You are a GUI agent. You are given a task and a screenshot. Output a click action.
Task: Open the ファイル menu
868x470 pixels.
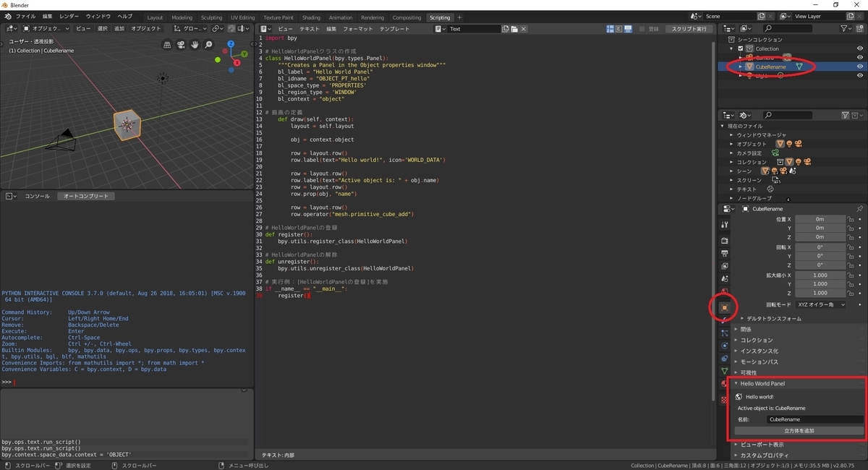[25, 16]
